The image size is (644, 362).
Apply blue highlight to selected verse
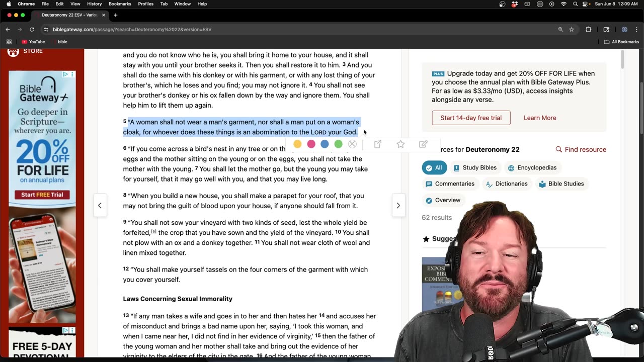(x=325, y=144)
